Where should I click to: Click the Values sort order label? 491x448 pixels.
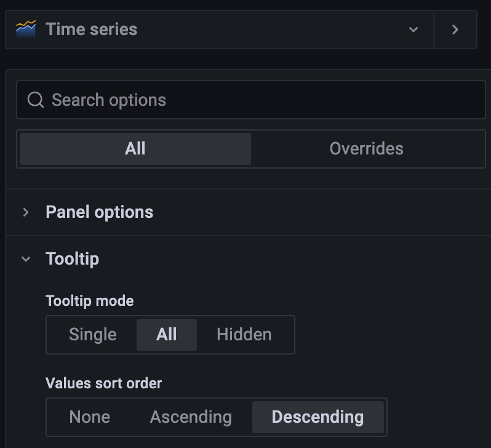(x=103, y=383)
